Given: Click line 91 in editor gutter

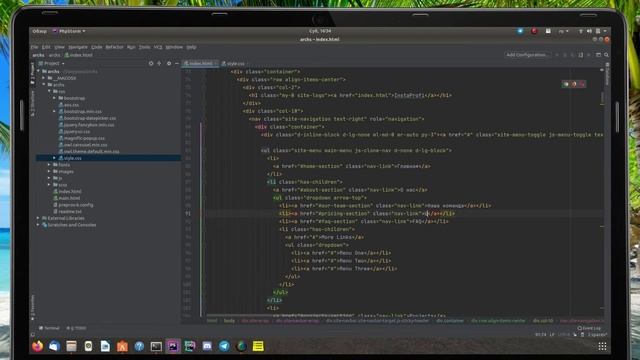Looking at the screenshot, I should 188,213.
